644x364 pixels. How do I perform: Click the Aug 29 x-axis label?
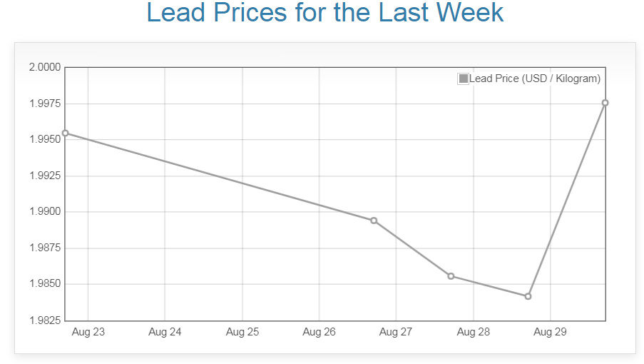pyautogui.click(x=550, y=332)
